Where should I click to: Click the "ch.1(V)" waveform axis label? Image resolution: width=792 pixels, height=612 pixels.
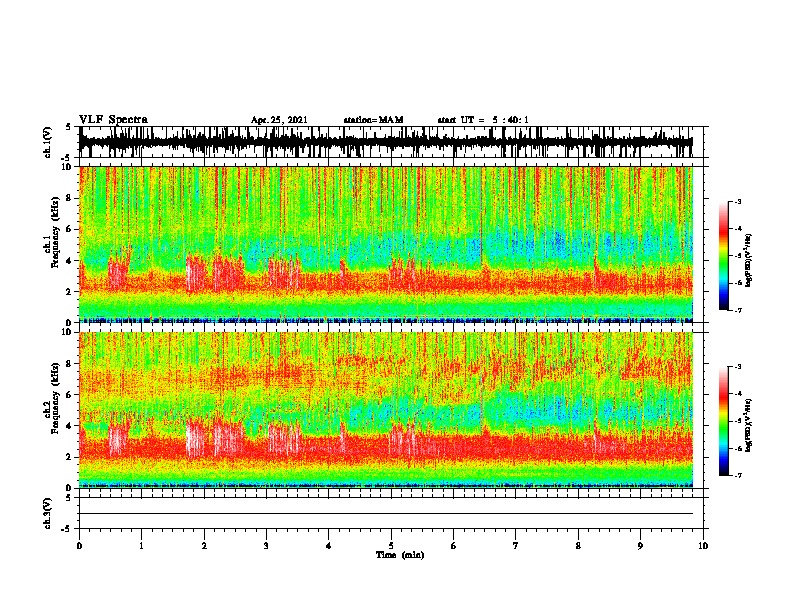pyautogui.click(x=47, y=142)
